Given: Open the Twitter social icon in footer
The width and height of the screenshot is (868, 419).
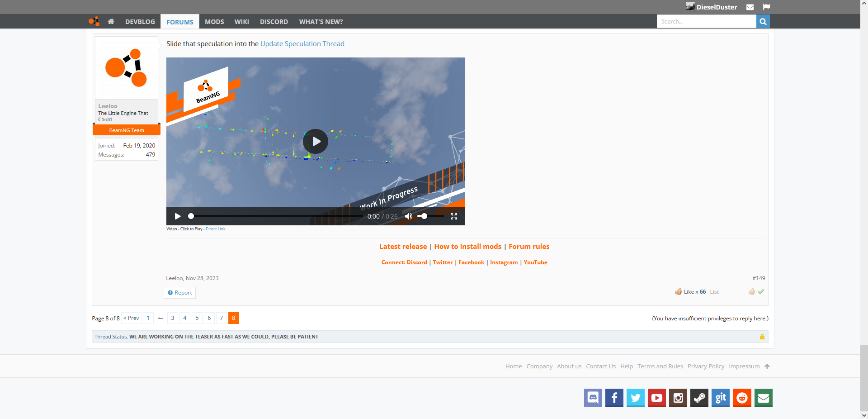Looking at the screenshot, I should click(x=636, y=398).
